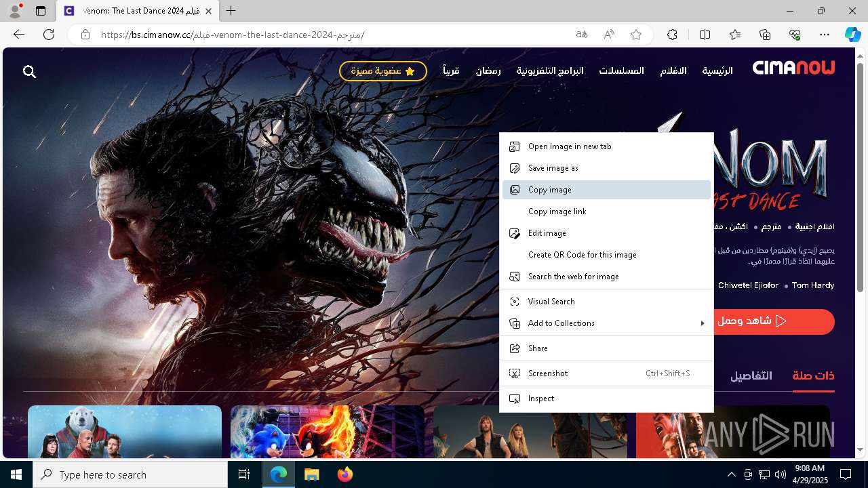
Task: Expand the Add to Collections submenu
Action: [606, 323]
